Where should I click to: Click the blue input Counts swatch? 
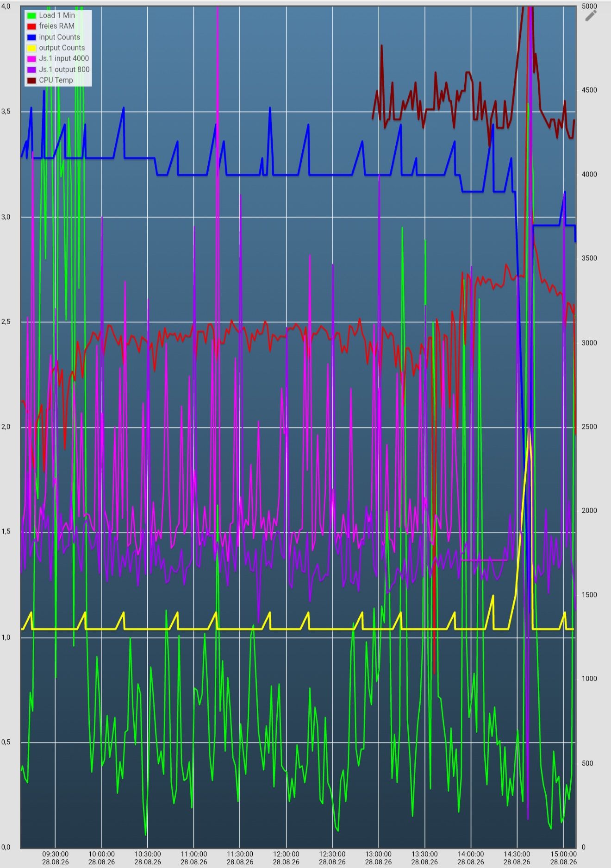[31, 37]
